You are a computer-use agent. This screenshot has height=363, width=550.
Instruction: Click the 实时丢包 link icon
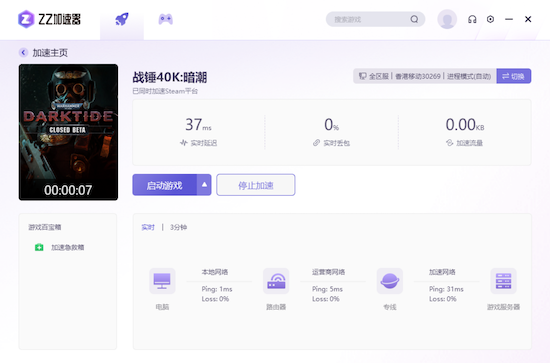316,143
